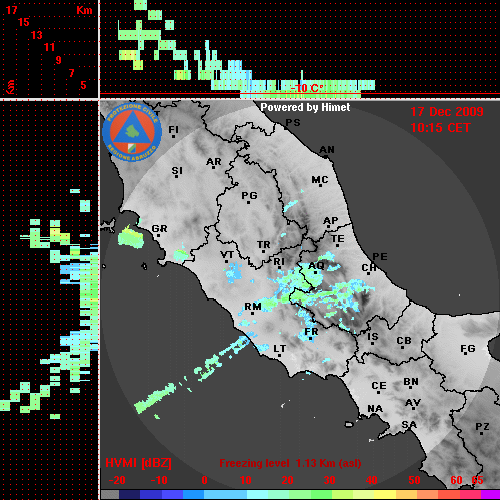This screenshot has width=500, height=500.
Task: Click the 17 Dec 2009 date label
Action: pyautogui.click(x=447, y=112)
